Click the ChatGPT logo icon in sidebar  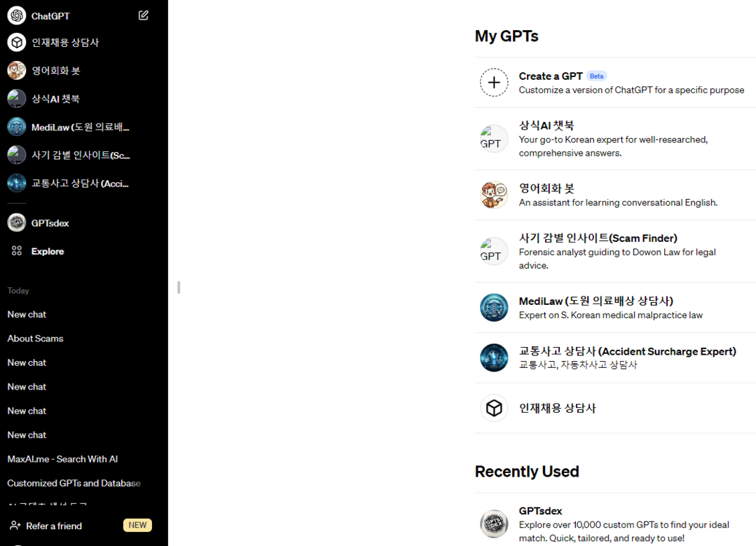coord(17,15)
